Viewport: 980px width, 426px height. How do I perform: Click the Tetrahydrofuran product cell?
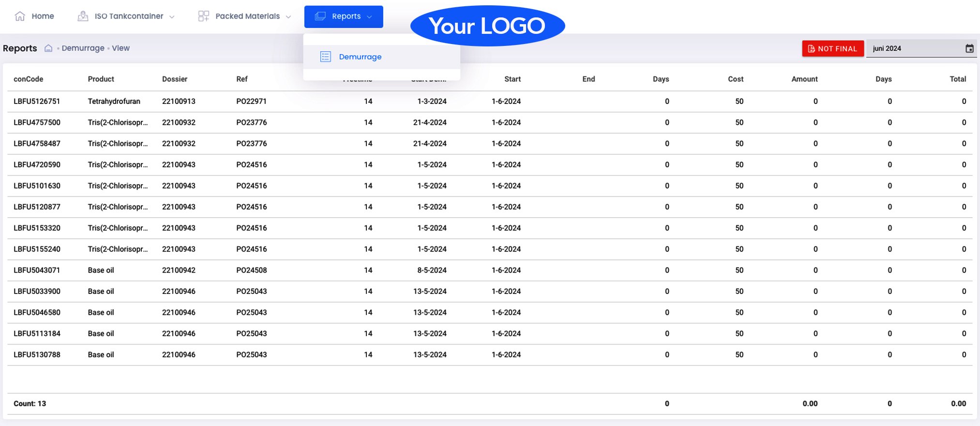(x=114, y=101)
